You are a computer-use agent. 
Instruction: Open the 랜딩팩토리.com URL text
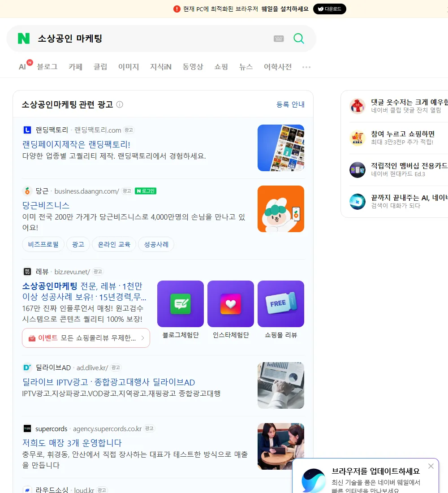pos(98,130)
